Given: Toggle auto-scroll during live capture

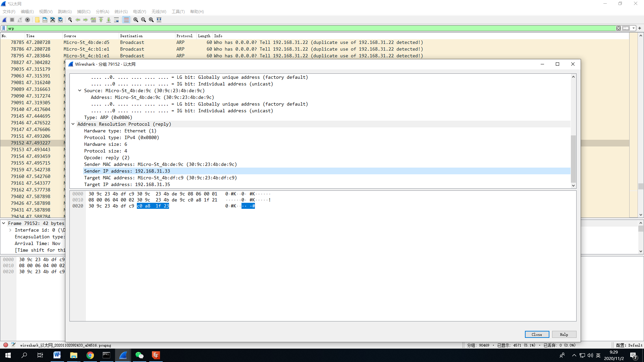Looking at the screenshot, I should click(116, 20).
